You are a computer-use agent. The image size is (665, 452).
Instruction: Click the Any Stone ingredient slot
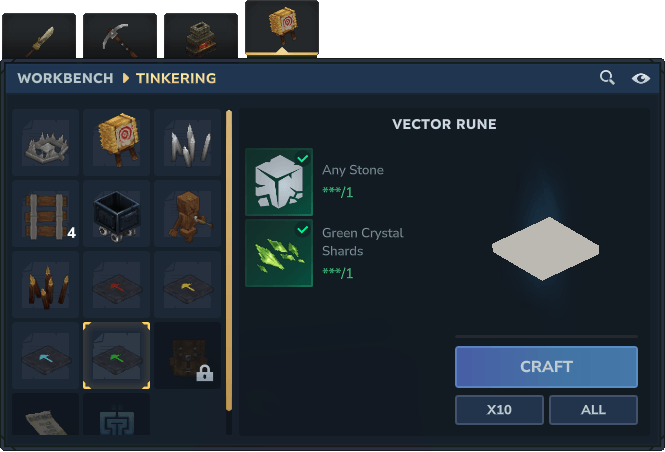[279, 182]
